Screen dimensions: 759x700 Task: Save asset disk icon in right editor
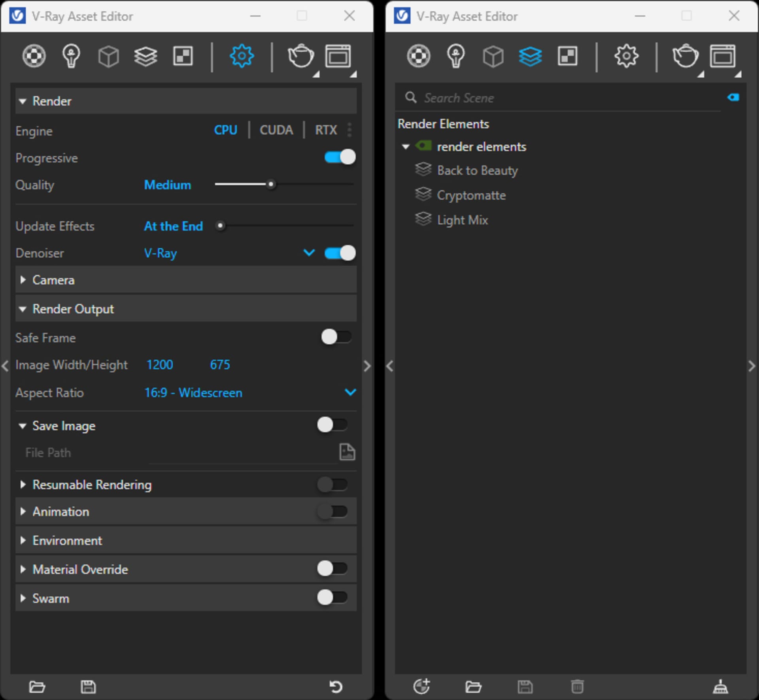(x=525, y=687)
